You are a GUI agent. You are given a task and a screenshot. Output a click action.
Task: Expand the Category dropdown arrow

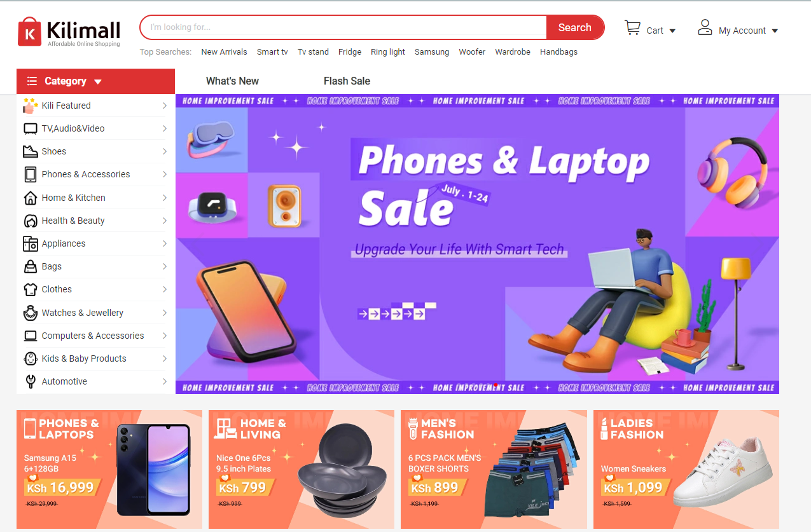point(98,82)
